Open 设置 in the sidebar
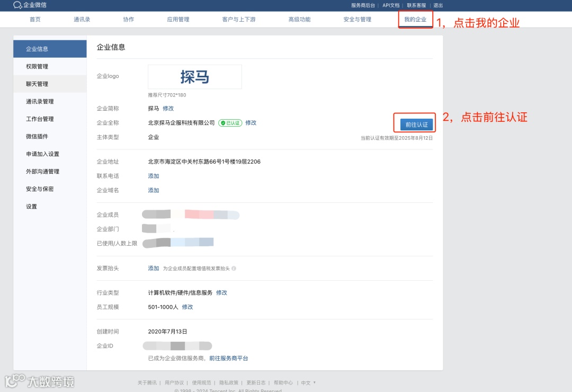 50,207
